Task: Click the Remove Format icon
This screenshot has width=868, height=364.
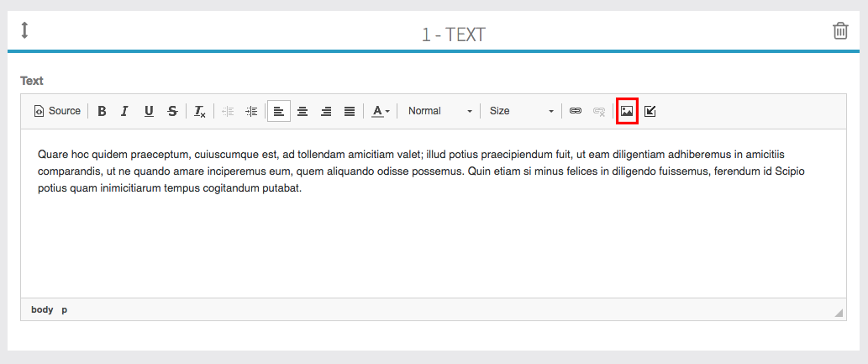Action: [200, 111]
